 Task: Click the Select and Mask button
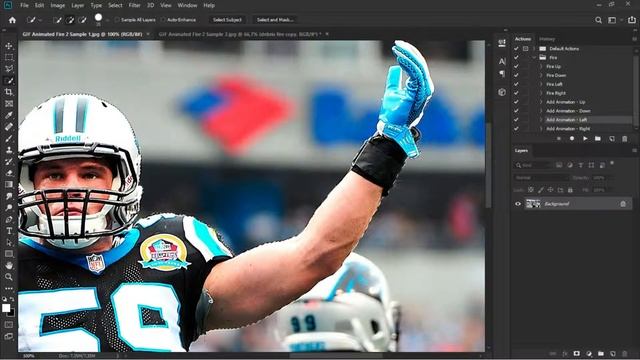click(x=275, y=20)
